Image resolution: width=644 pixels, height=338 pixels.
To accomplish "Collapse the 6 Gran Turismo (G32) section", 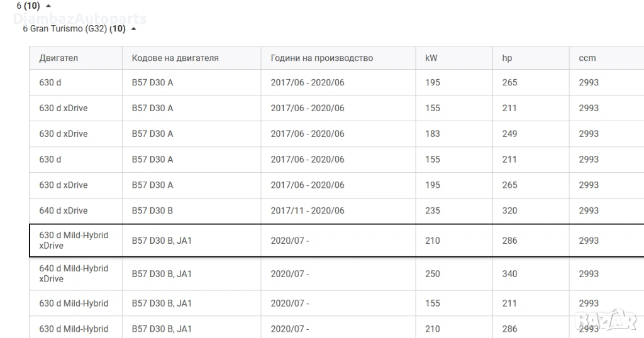I will coord(133,29).
